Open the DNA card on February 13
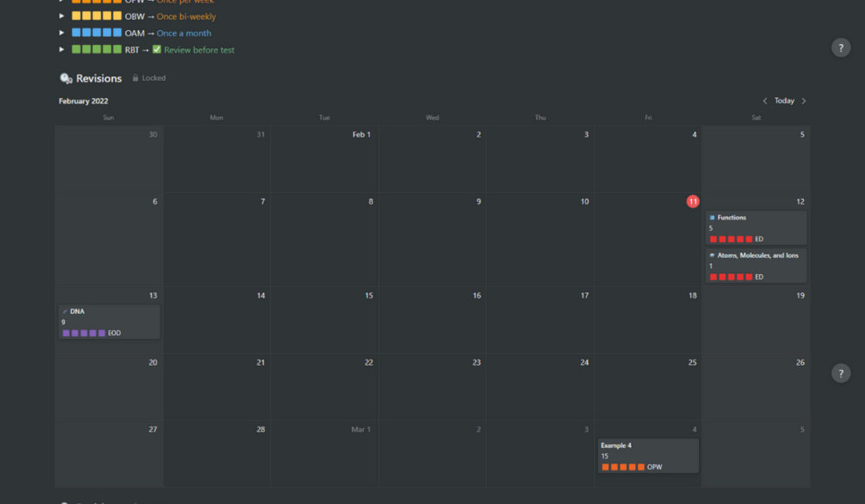Screen dimensions: 865x504 coord(109,322)
